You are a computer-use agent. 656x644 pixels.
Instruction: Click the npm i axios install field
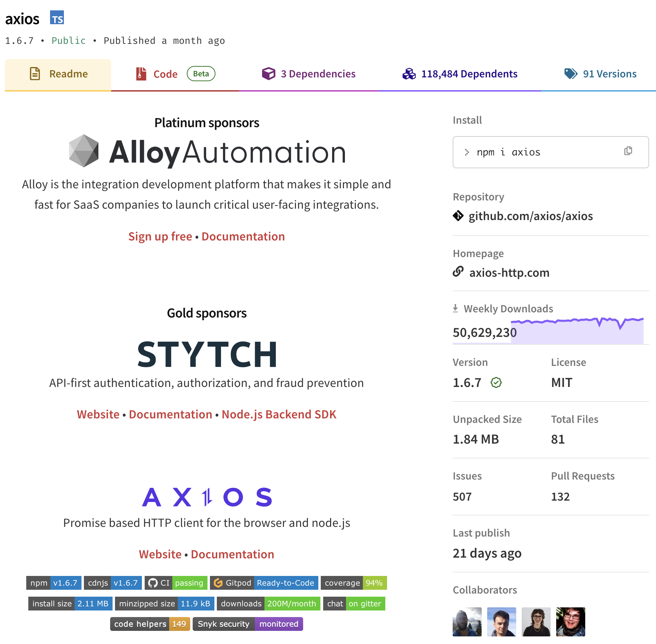click(x=551, y=152)
